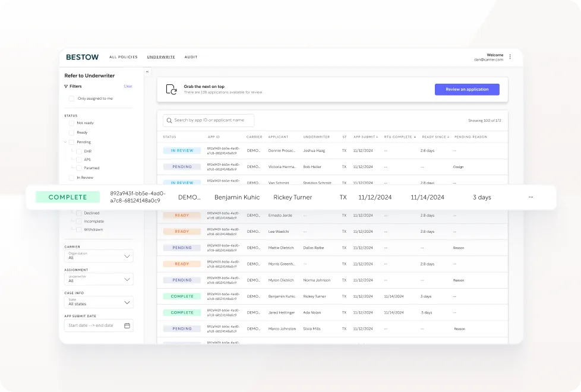Image resolution: width=581 pixels, height=392 pixels.
Task: Click IN REVIEW badge for Donnie Prosac
Action: point(182,151)
